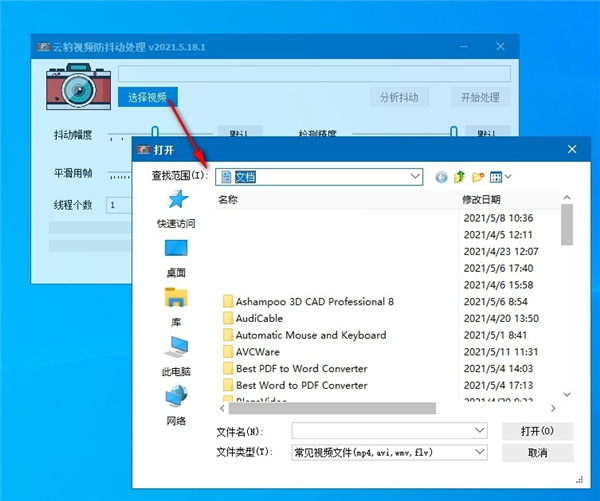The height and width of the screenshot is (501, 600).
Task: Click the 打开(O) button
Action: coord(538,431)
